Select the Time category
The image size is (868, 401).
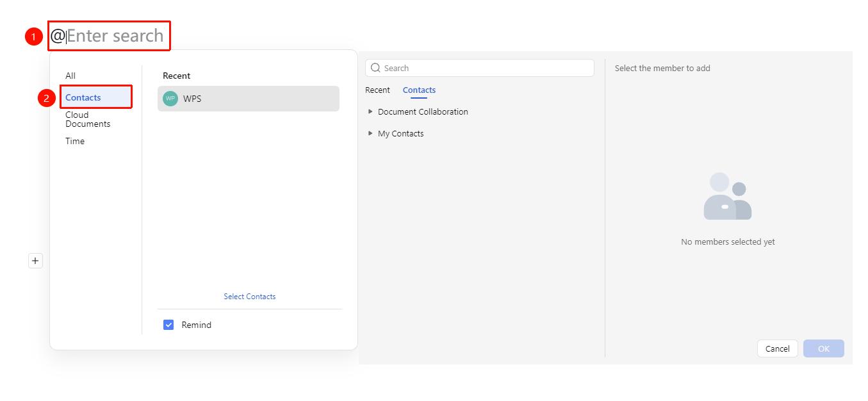click(x=75, y=141)
